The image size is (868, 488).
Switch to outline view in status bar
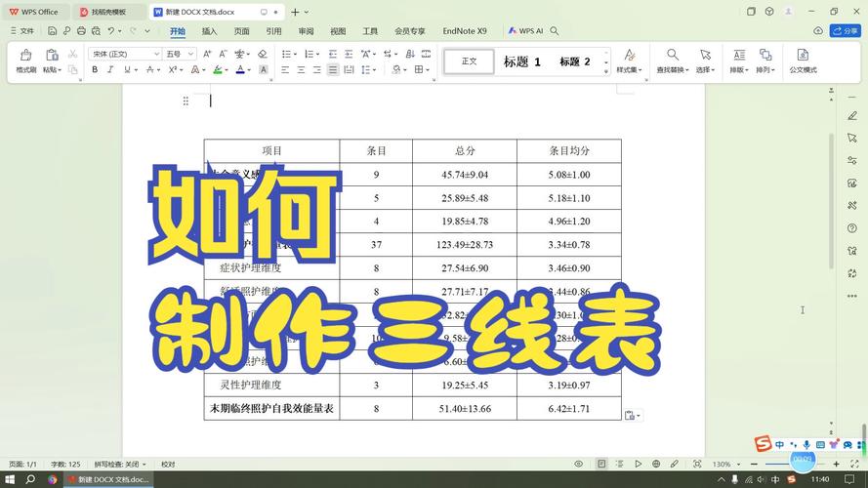tap(619, 464)
